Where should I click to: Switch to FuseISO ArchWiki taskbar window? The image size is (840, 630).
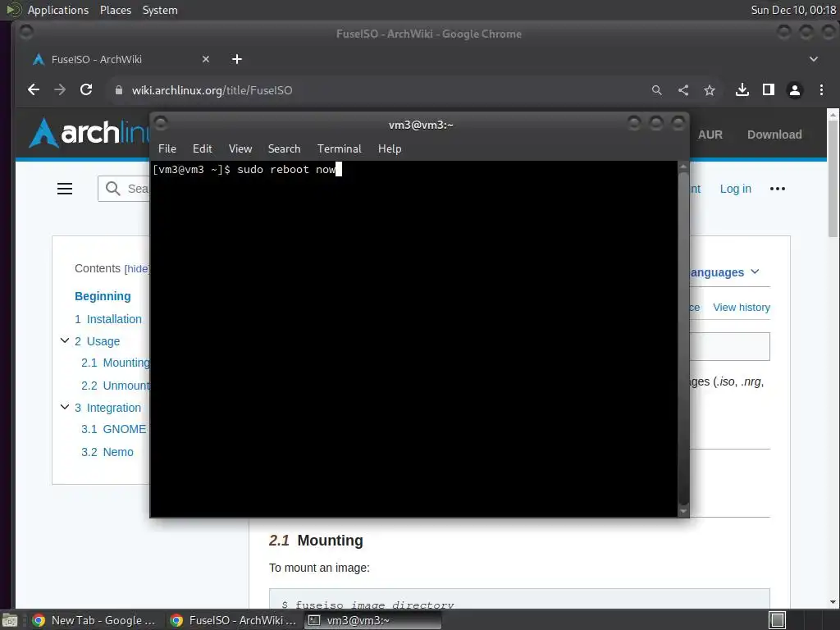234,620
